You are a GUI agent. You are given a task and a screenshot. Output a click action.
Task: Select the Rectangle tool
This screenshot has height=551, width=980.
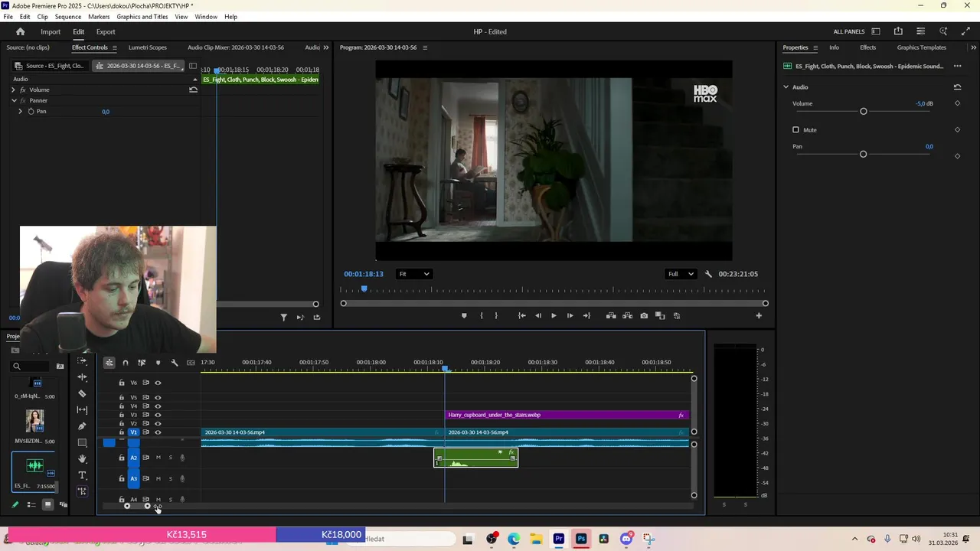pos(82,442)
